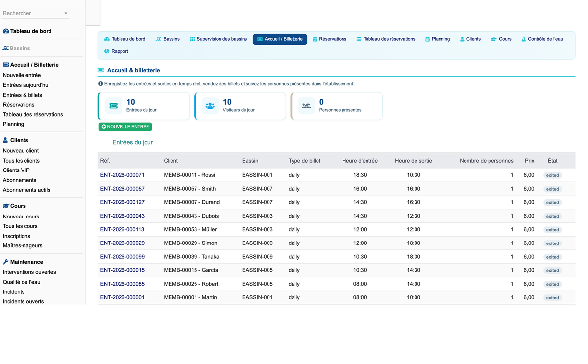588x364 pixels.
Task: Click client cell MEMB-00011 - Rossi
Action: pos(190,175)
